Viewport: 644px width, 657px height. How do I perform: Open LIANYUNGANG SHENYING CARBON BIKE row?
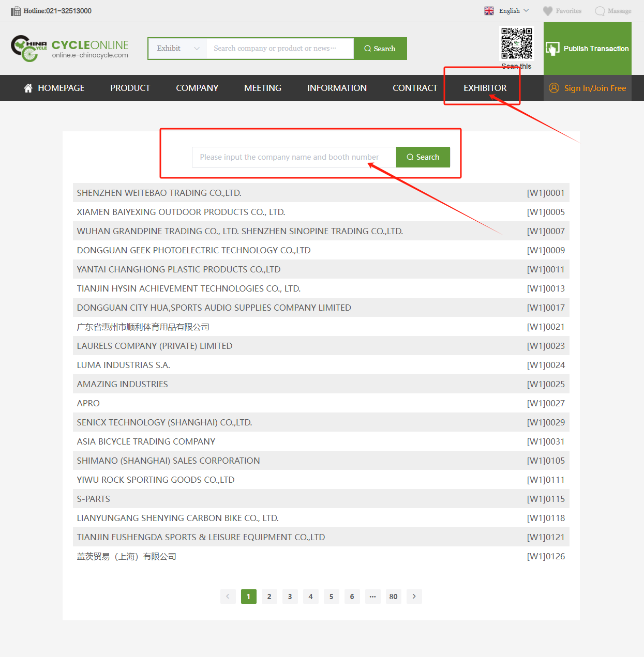pyautogui.click(x=321, y=518)
